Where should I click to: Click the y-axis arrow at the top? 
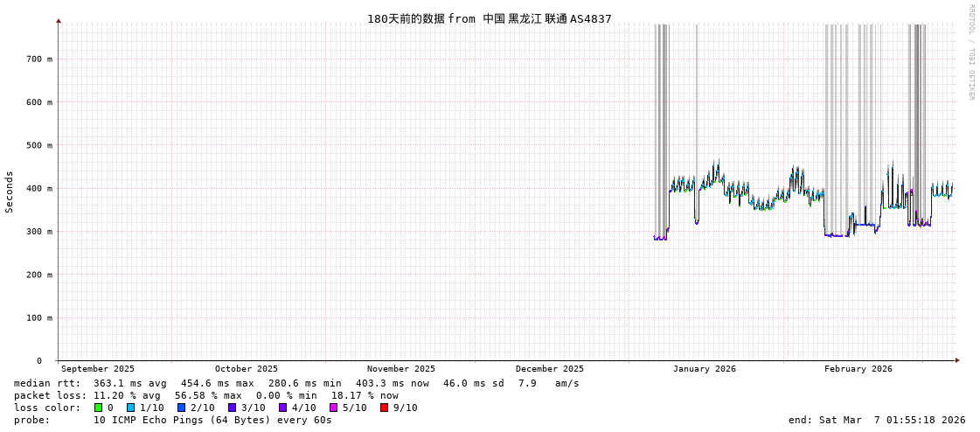(x=59, y=20)
